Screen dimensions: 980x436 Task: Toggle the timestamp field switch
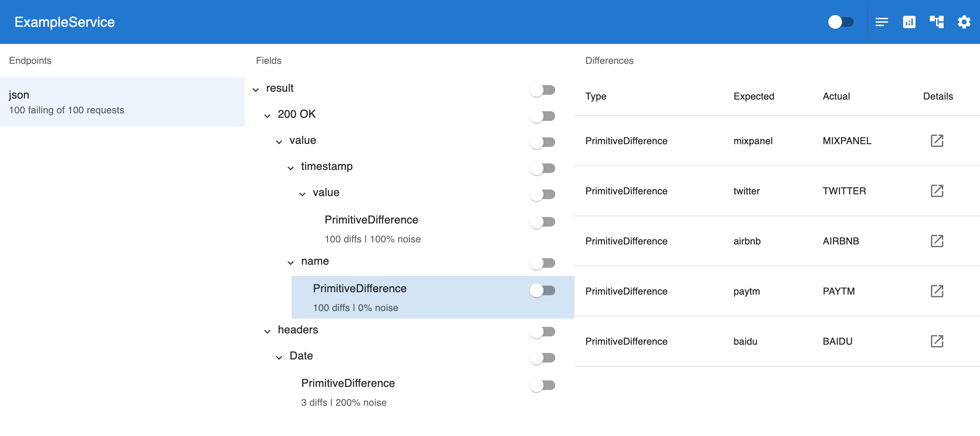[542, 168]
